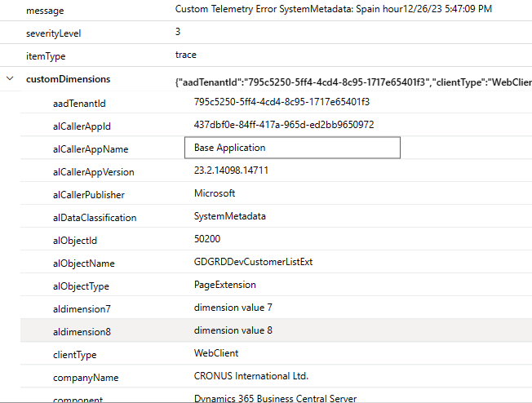Select the message row label

coord(46,11)
